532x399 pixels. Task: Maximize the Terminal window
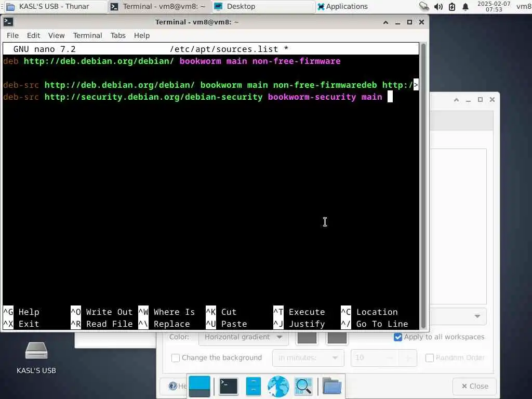[409, 22]
